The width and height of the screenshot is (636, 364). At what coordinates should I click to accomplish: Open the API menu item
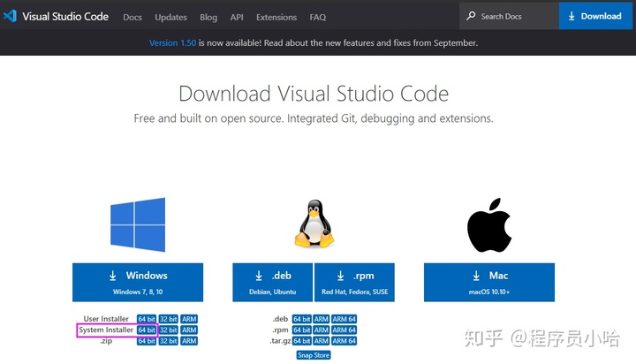[x=237, y=17]
